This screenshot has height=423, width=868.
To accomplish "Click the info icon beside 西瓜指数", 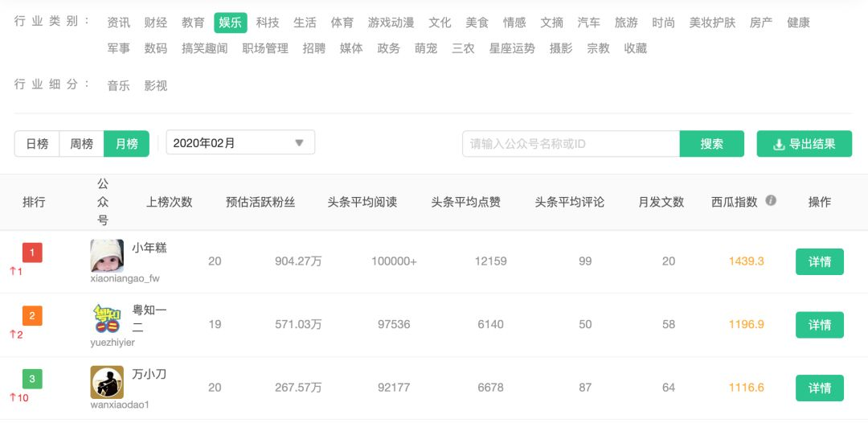I will tap(771, 200).
